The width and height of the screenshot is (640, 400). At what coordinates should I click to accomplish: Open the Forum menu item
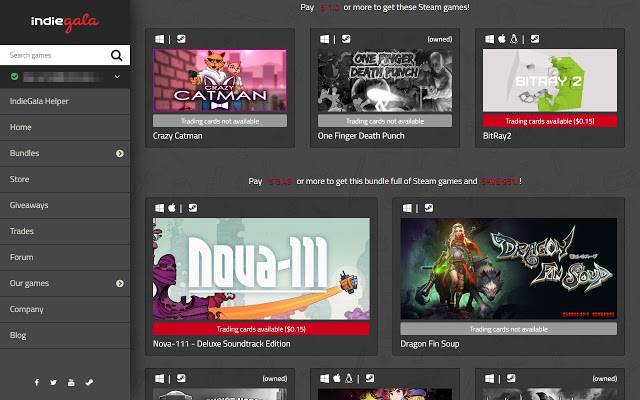pos(65,257)
